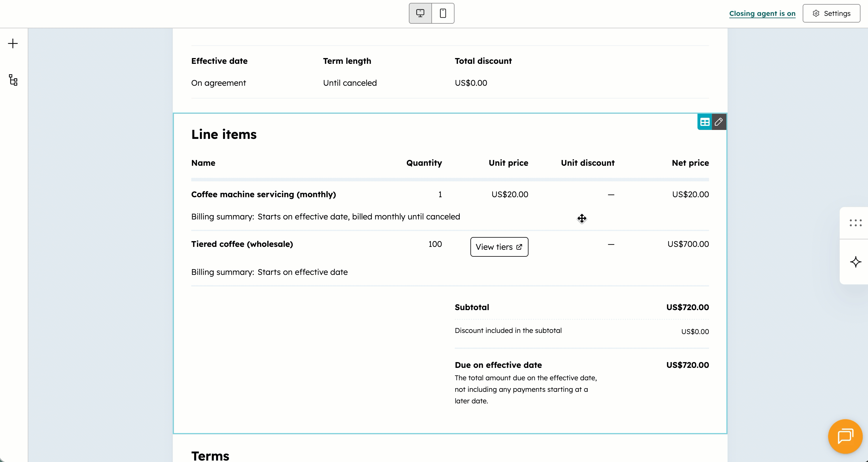Click the Subtotal amount US$720.00
The image size is (868, 462).
687,307
